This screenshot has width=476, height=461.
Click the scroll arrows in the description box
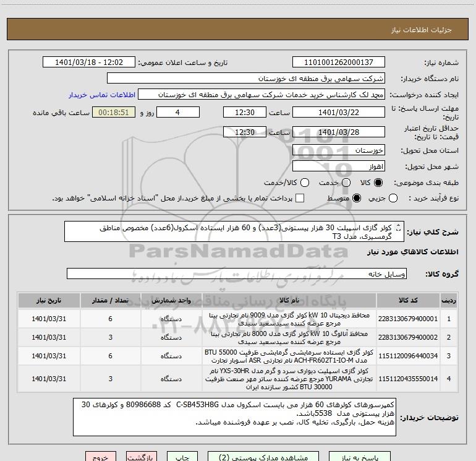click(397, 228)
